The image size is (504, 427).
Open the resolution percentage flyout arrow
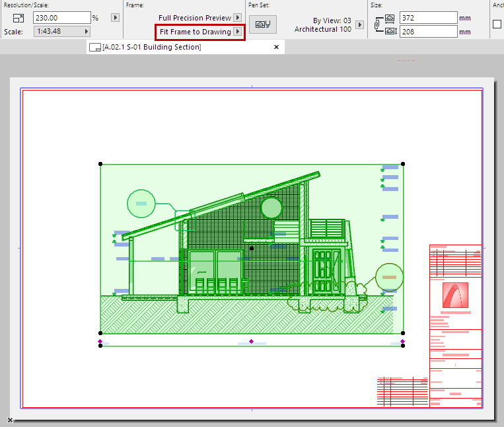click(115, 18)
